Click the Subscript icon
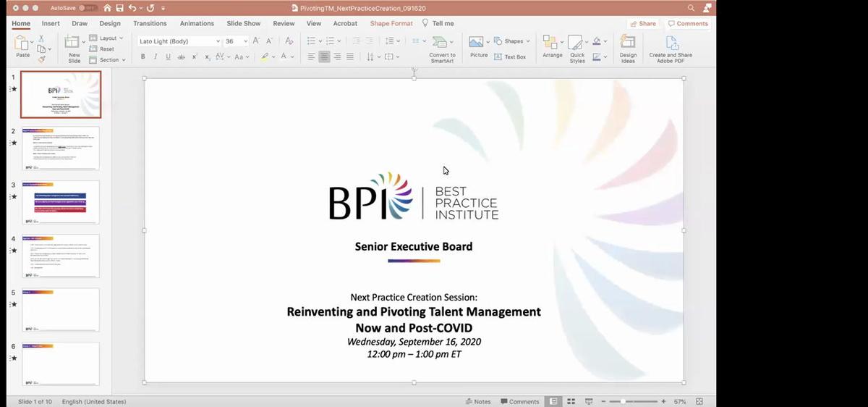 pyautogui.click(x=208, y=56)
